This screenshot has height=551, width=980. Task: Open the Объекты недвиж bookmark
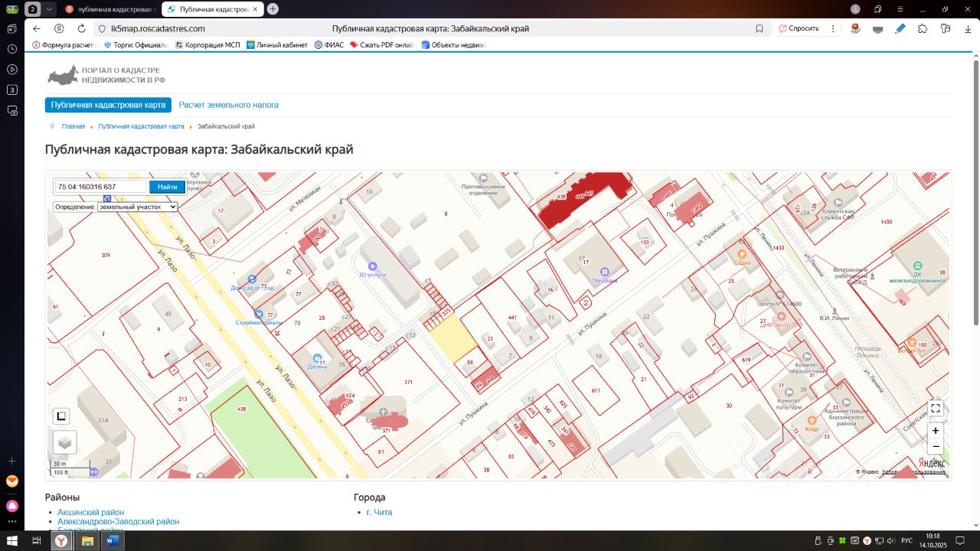[x=454, y=45]
